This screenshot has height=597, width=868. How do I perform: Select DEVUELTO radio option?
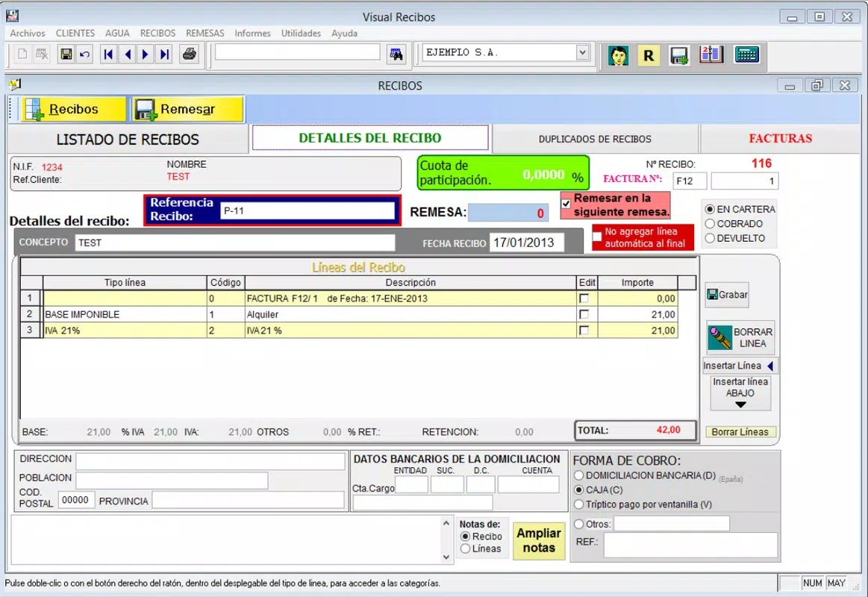pos(710,239)
